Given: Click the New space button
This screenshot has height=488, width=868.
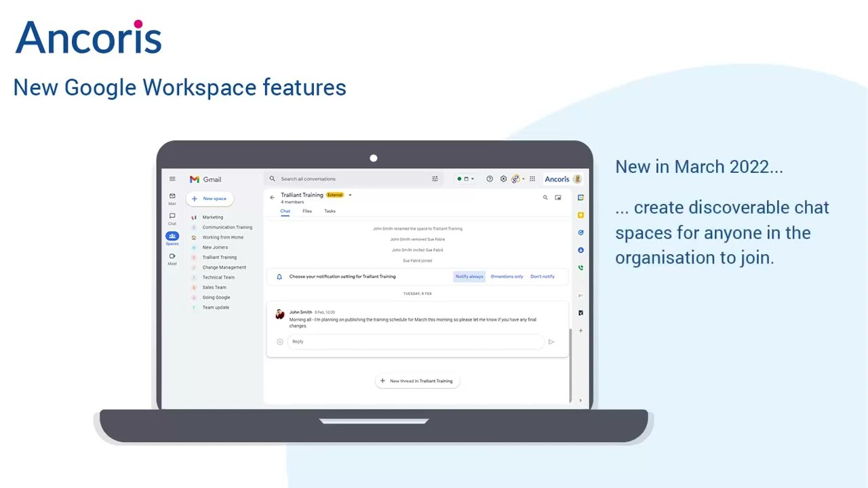Looking at the screenshot, I should [210, 199].
